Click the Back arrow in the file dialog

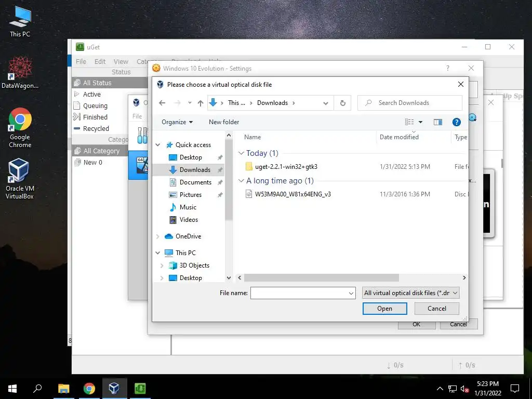click(162, 103)
